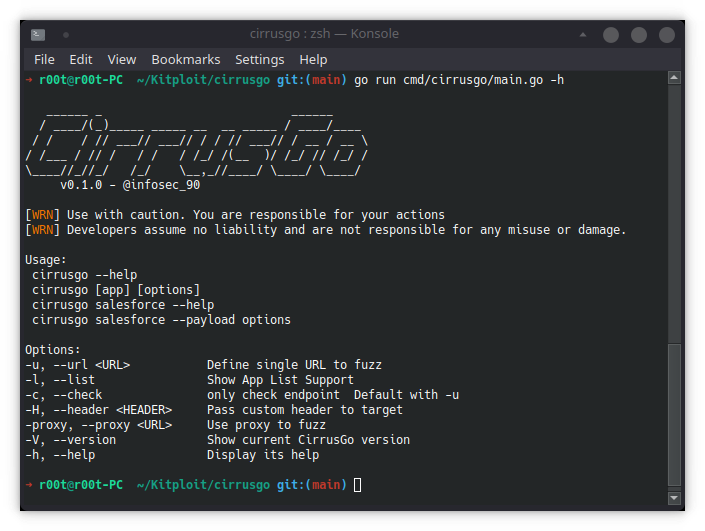Viewport: 705px width, 531px height.
Task: Open the Bookmarks menu
Action: (186, 59)
